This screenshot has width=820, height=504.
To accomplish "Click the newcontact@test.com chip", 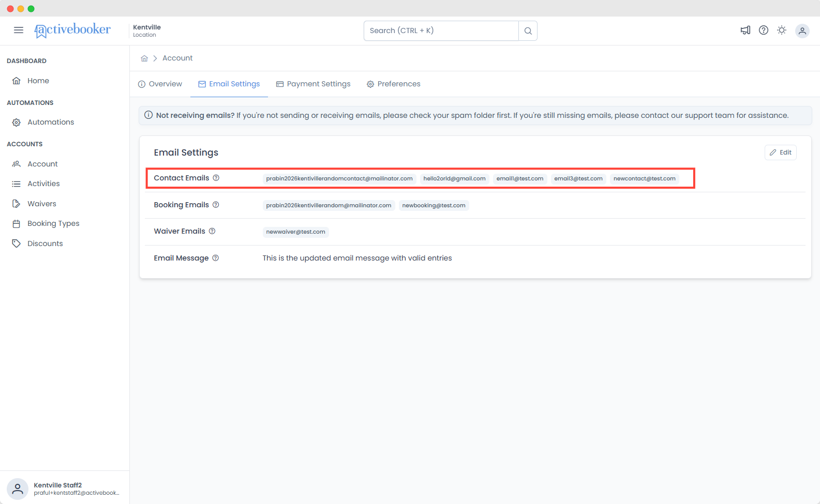I will point(645,178).
